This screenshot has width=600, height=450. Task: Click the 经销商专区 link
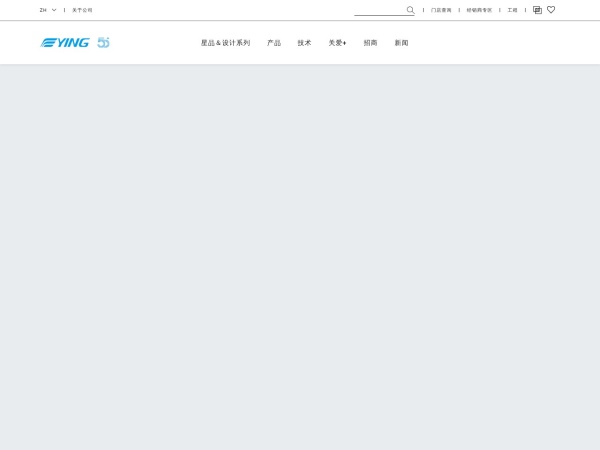pos(479,10)
